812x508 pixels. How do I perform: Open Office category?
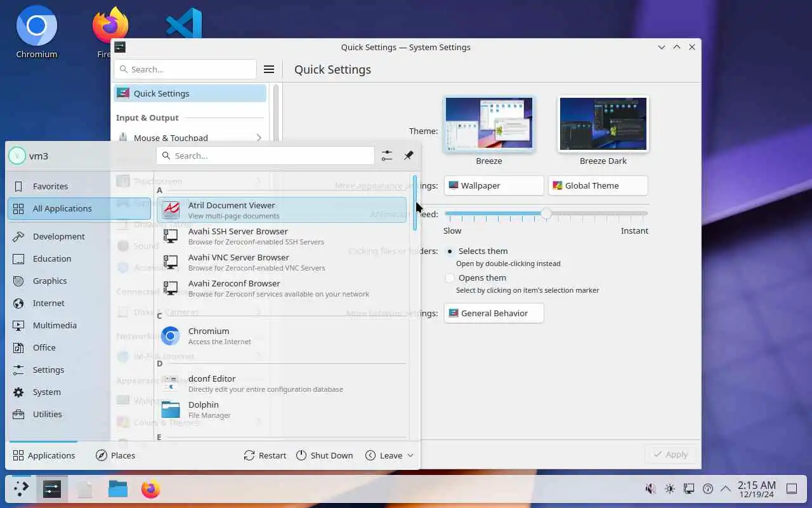pyautogui.click(x=79, y=347)
